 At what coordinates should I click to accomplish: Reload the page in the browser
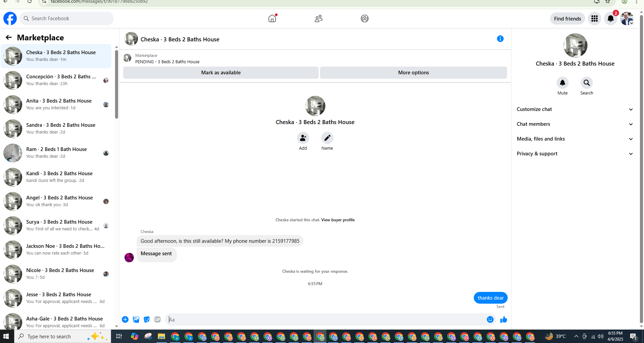tap(30, 2)
